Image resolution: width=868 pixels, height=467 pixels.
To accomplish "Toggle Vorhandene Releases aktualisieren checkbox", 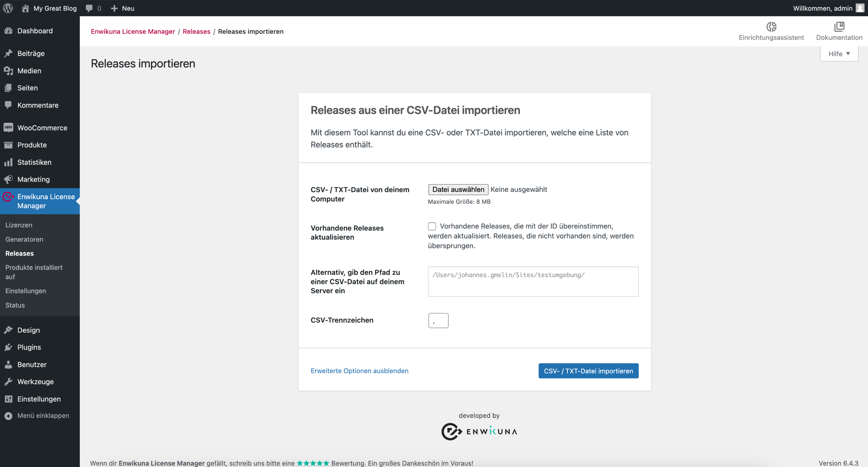I will 432,225.
